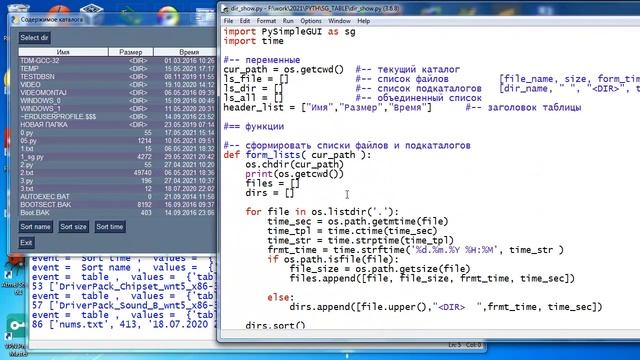The height and width of the screenshot is (360, 640).
Task: Click the 'event = Sort name' shell line
Action: point(123,268)
